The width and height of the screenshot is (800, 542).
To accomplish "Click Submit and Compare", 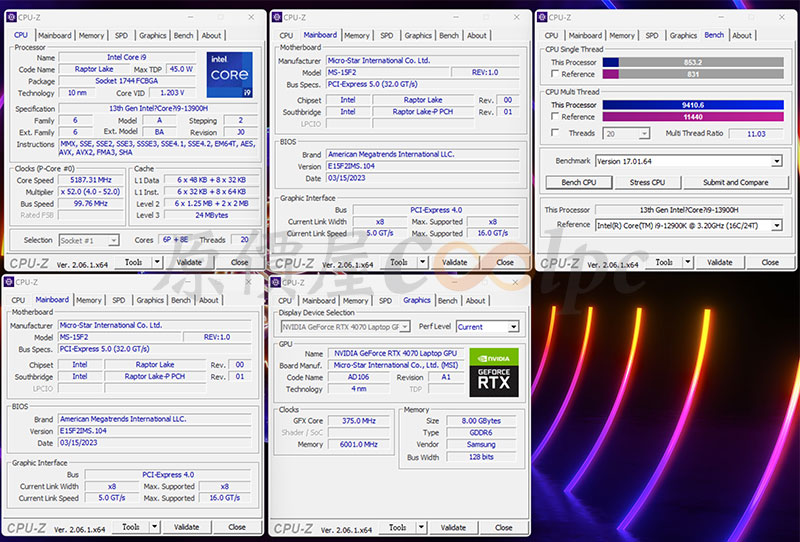I will click(x=736, y=182).
